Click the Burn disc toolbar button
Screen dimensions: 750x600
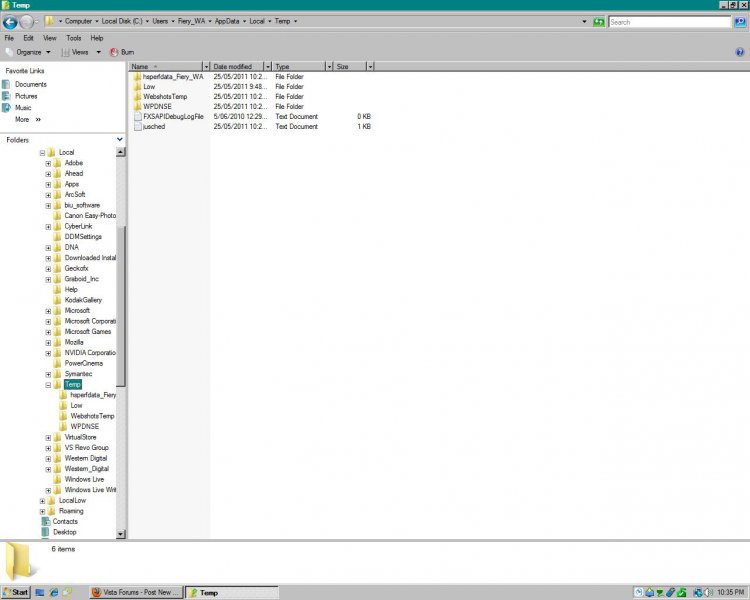(122, 52)
